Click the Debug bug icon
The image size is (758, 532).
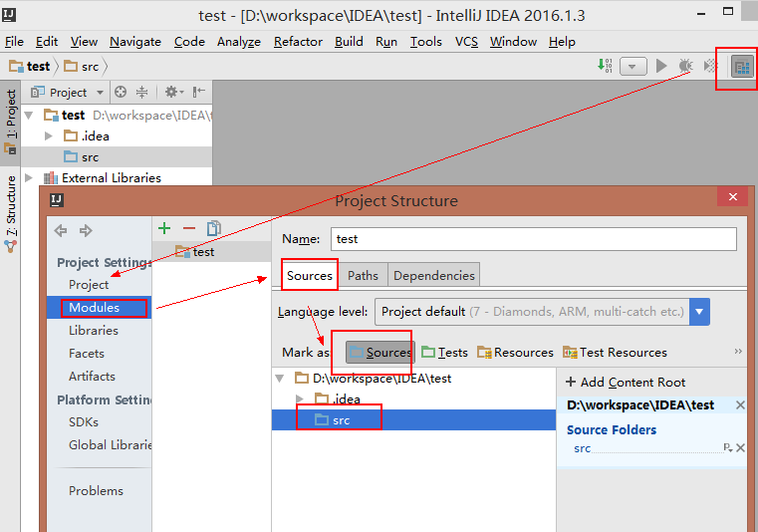tap(685, 66)
